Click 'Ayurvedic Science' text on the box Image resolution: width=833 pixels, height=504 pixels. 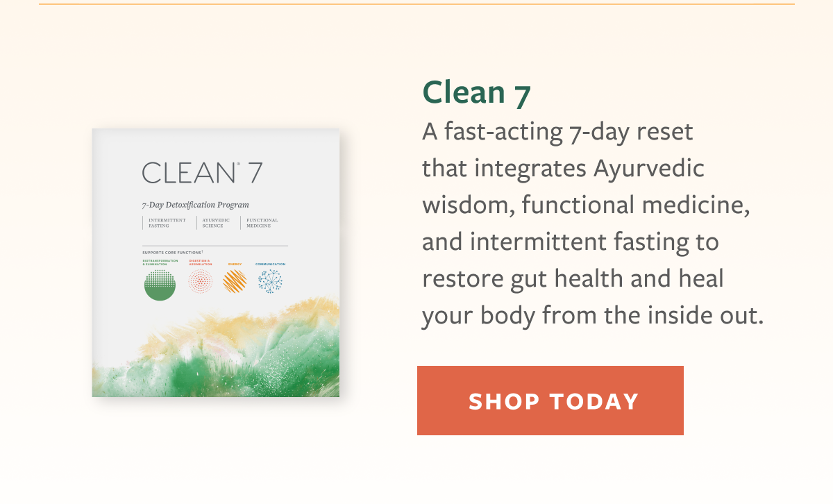(216, 223)
